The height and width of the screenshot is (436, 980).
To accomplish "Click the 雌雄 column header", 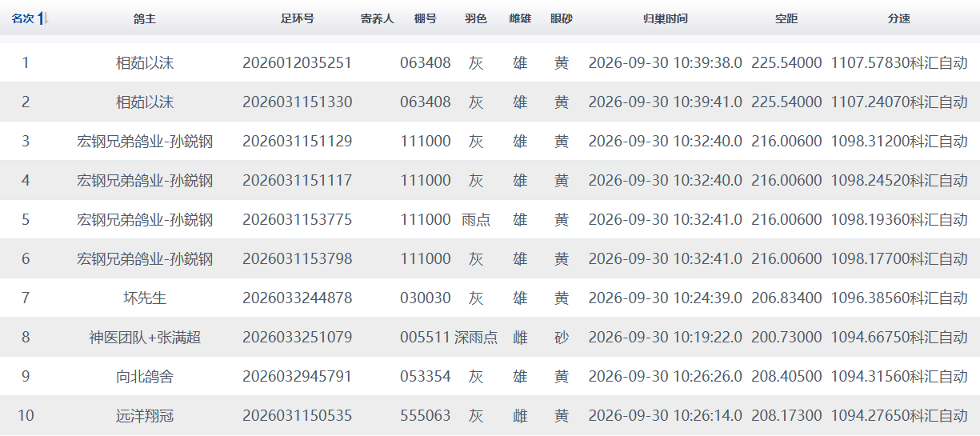I will [520, 18].
